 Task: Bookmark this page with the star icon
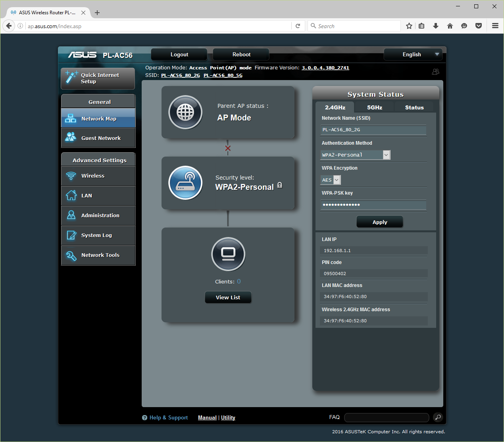pos(409,26)
